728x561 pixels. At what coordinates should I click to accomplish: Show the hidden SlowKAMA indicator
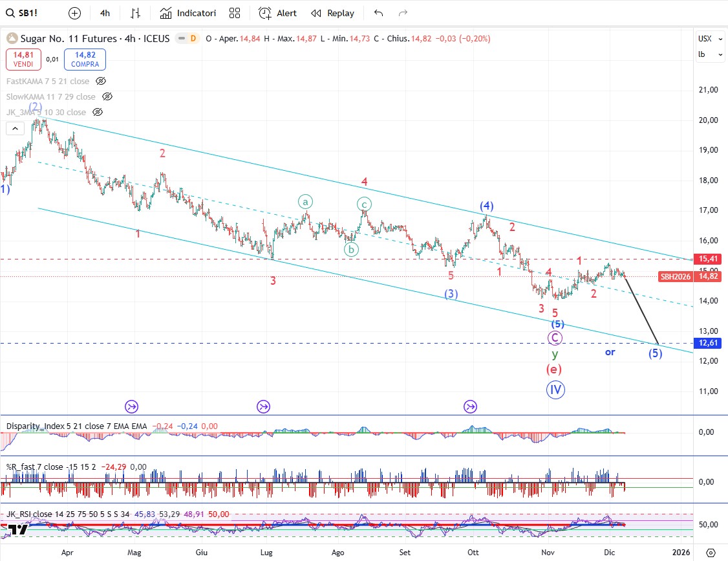107,96
